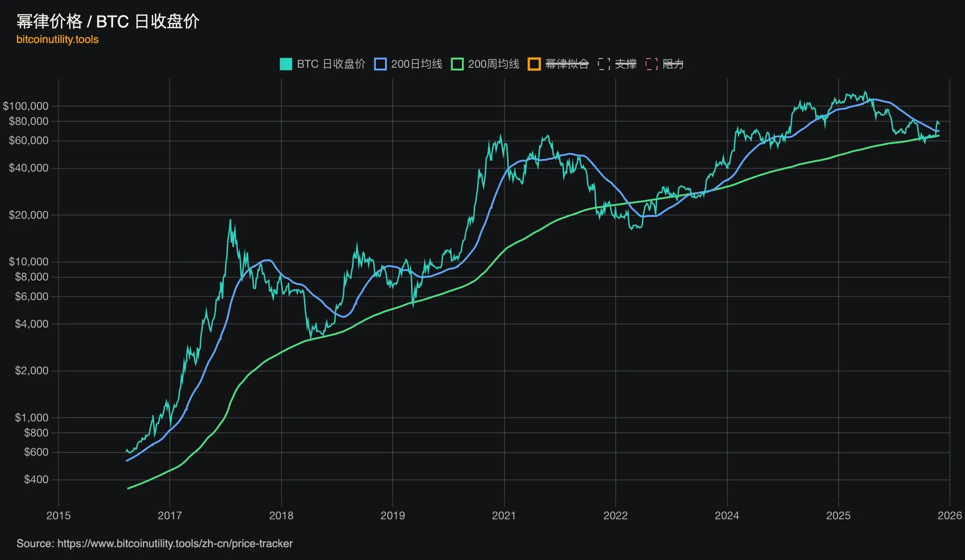Click the struck-through 支撑 label
965x560 pixels.
coord(626,64)
